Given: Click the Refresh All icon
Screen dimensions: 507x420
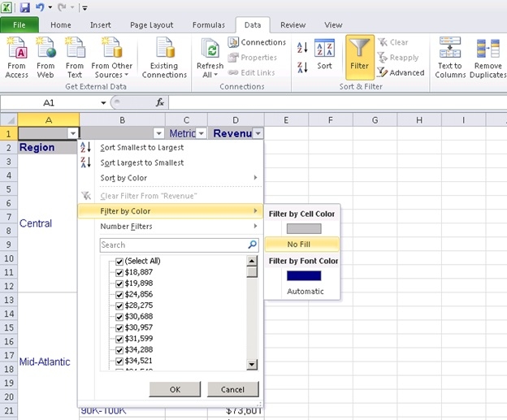Looking at the screenshot, I should [210, 49].
